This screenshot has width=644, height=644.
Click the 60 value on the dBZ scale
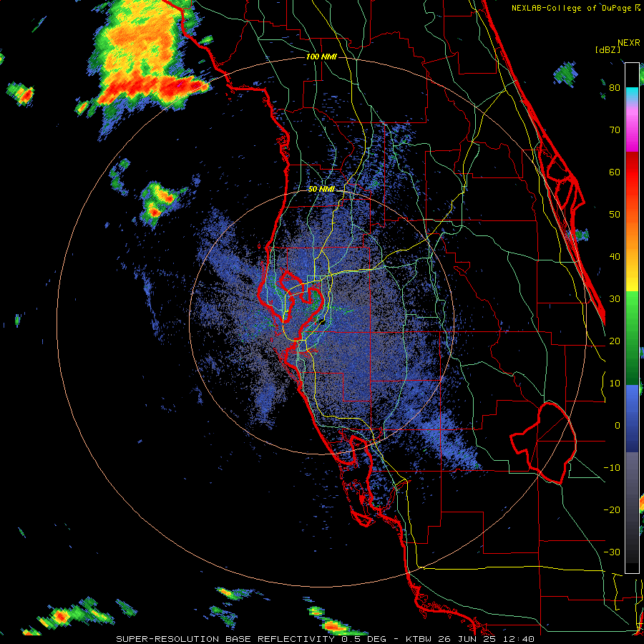615,172
